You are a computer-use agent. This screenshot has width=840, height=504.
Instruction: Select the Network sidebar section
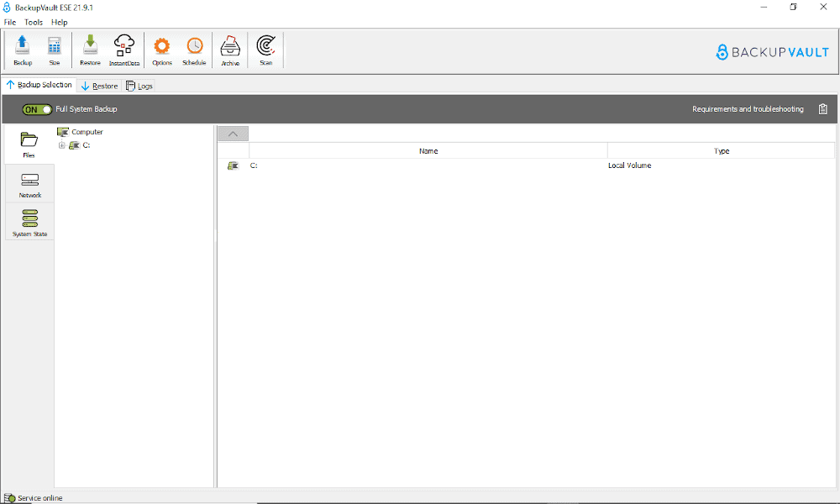click(x=29, y=185)
